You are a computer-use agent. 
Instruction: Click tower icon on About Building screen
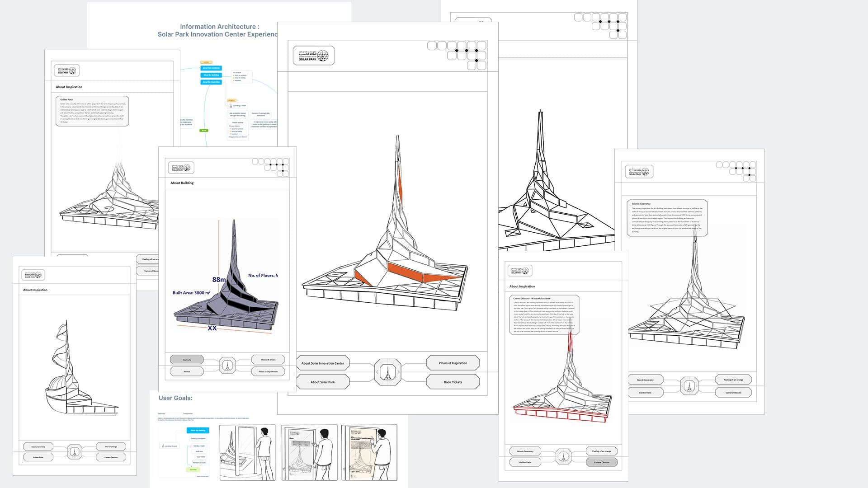[x=227, y=365]
